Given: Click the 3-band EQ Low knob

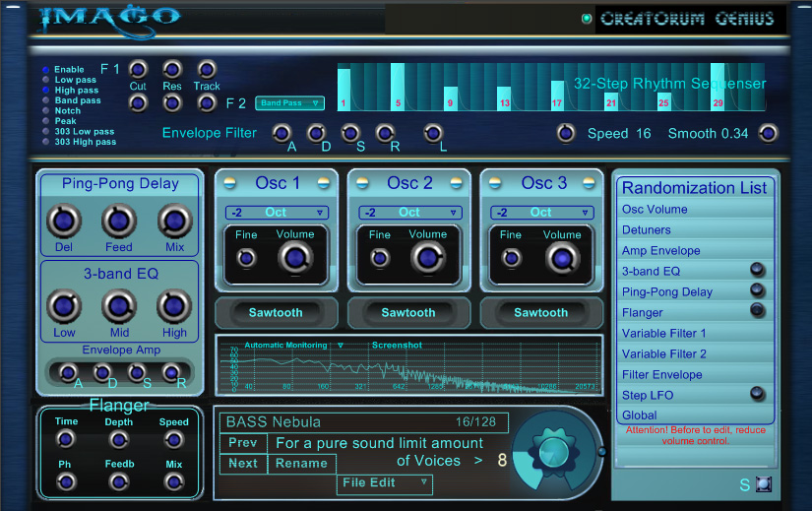Looking at the screenshot, I should (64, 306).
